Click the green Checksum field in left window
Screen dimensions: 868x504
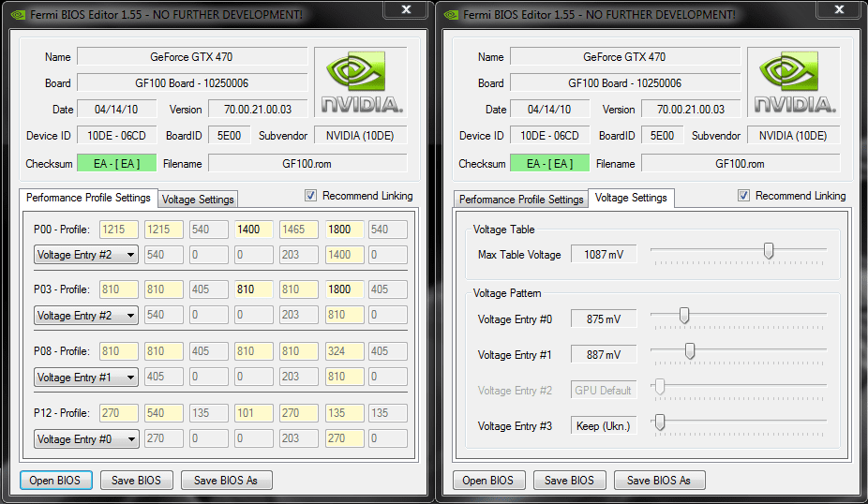tap(117, 164)
